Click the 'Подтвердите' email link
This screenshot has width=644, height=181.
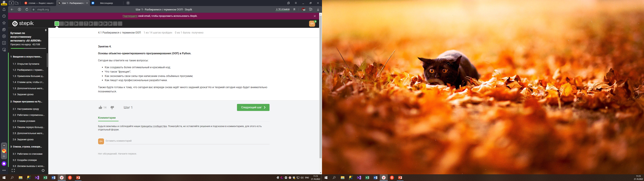130,16
